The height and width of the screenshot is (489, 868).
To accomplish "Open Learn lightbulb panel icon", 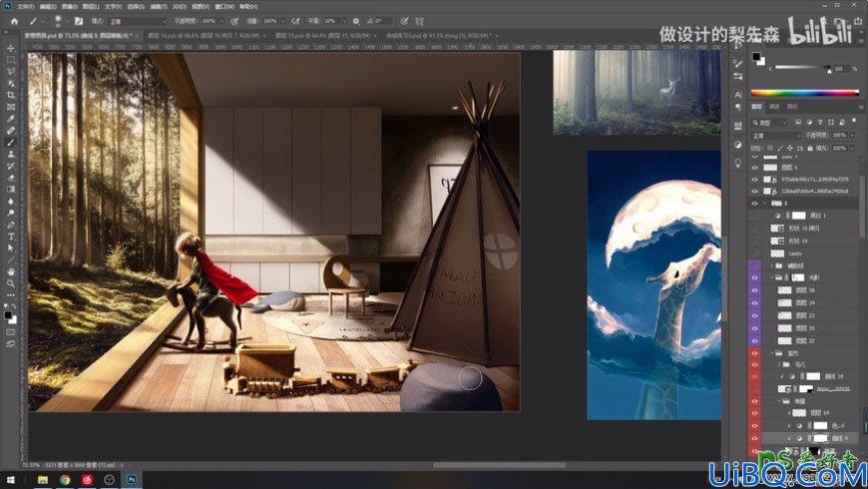I will click(x=737, y=163).
